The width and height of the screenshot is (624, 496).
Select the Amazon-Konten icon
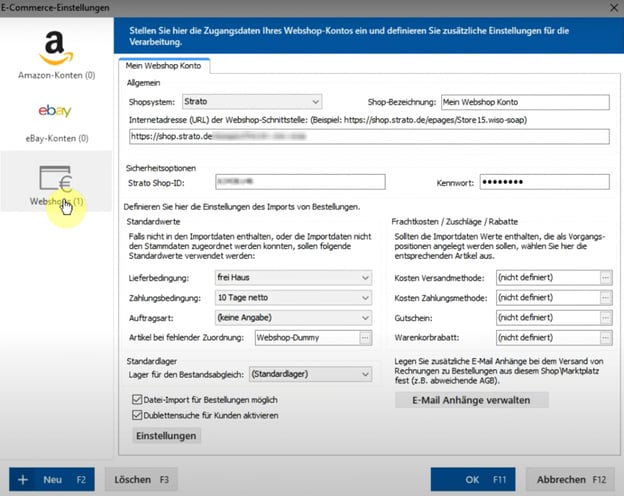tap(56, 46)
